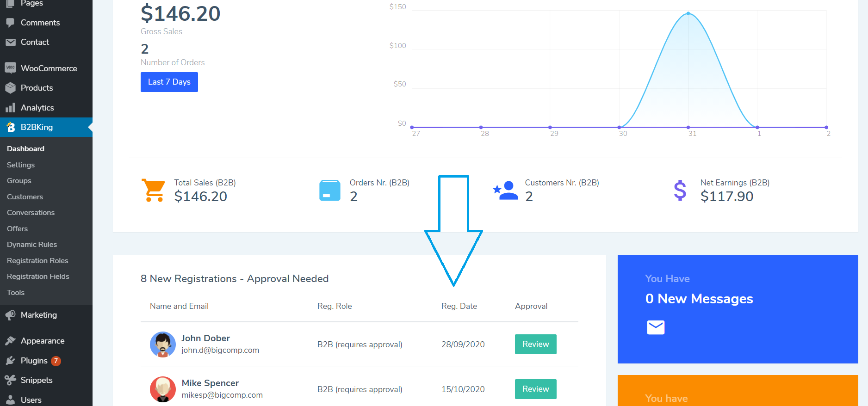
Task: Click the Name and Email column header
Action: click(179, 306)
